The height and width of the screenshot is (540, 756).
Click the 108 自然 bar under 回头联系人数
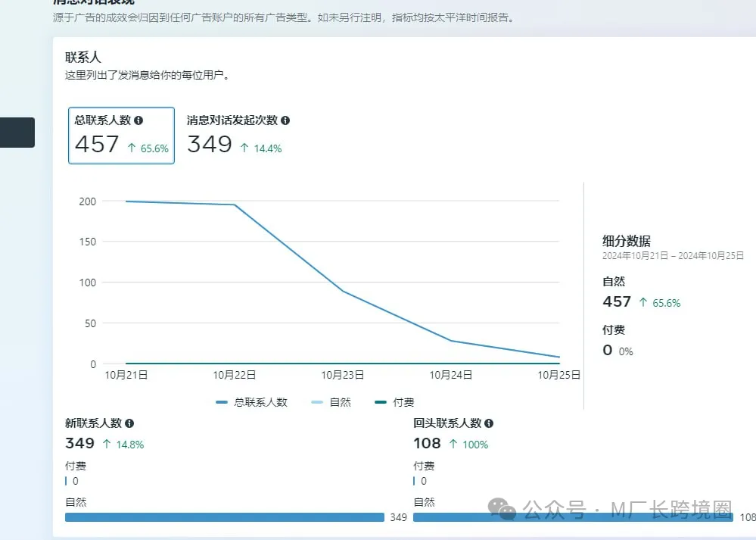[573, 517]
